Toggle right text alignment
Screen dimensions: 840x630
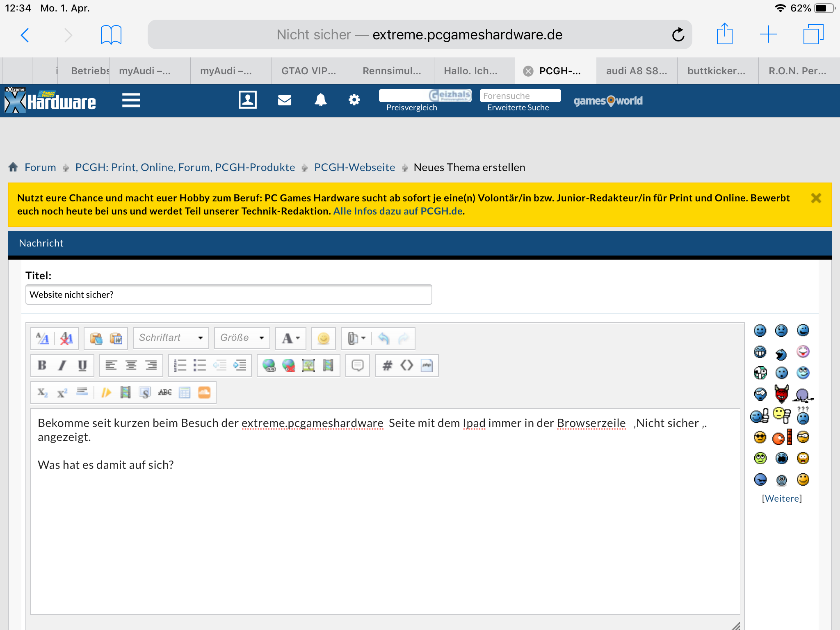[151, 365]
